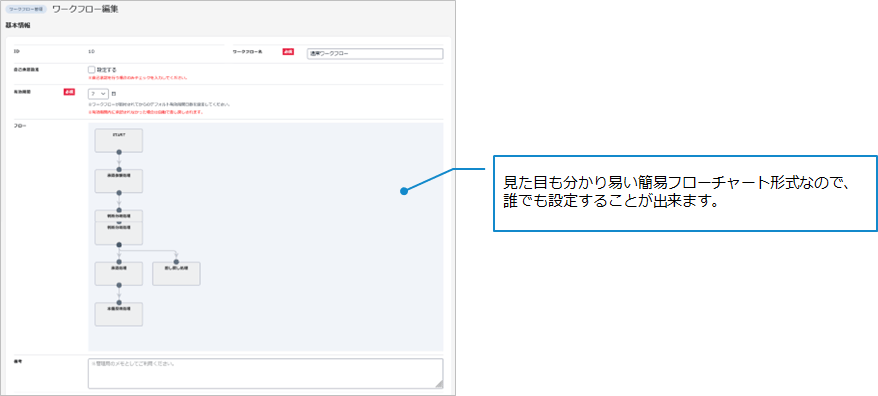The width and height of the screenshot is (878, 396).
Task: Select the second flow node below START
Action: click(x=119, y=181)
